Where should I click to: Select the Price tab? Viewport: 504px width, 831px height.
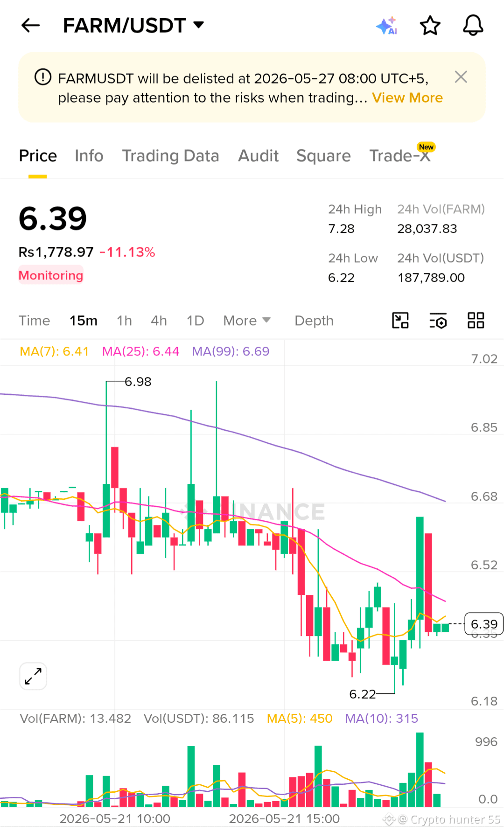point(38,156)
